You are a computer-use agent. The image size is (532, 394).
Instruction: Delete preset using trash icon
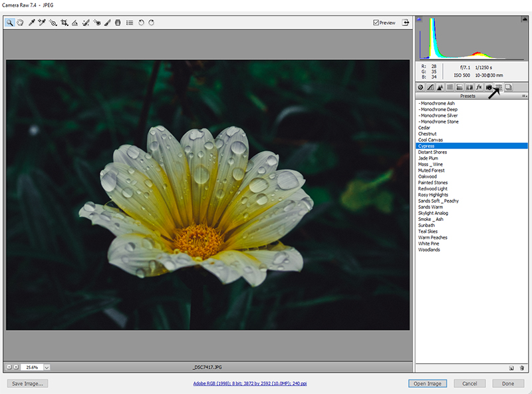tap(522, 367)
